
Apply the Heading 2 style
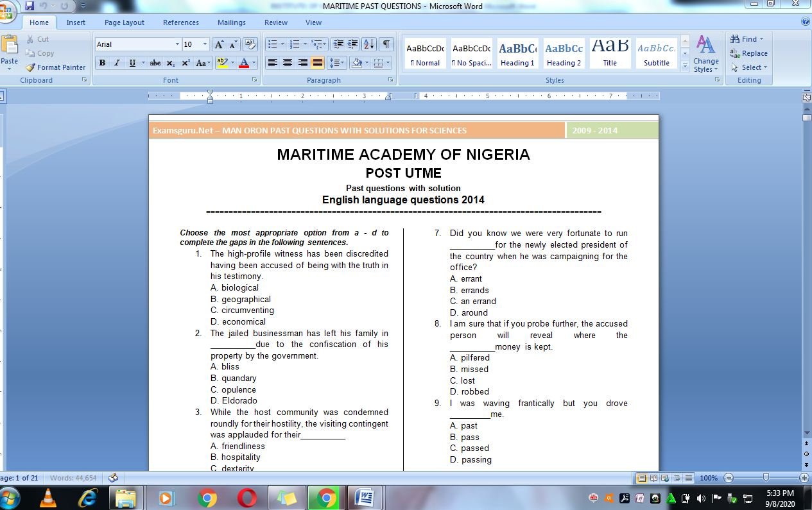(x=564, y=53)
